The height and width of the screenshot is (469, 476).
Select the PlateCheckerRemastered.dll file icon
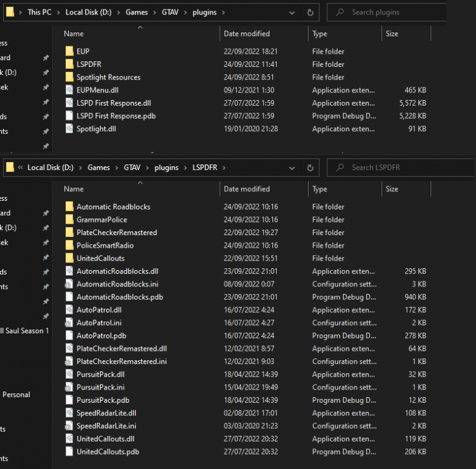tap(69, 348)
